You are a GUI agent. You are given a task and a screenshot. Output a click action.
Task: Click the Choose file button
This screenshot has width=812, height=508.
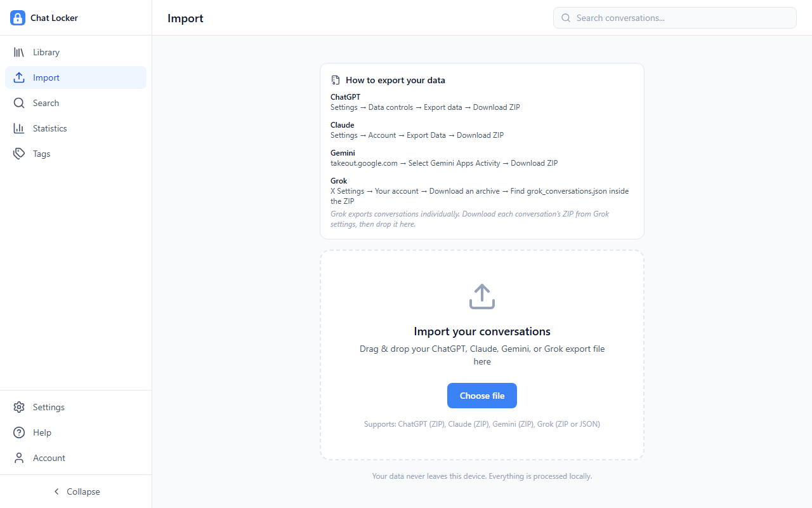click(x=481, y=395)
